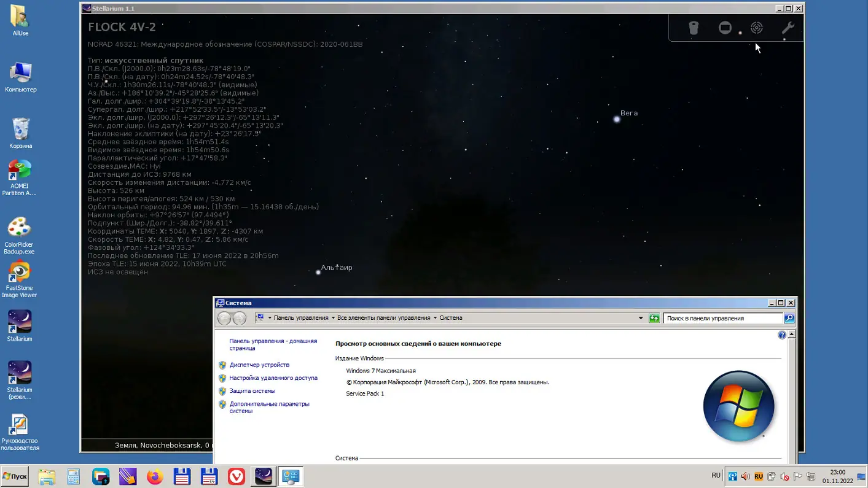Open Дополнительные параметры системы
The width and height of the screenshot is (868, 488).
pyautogui.click(x=269, y=407)
